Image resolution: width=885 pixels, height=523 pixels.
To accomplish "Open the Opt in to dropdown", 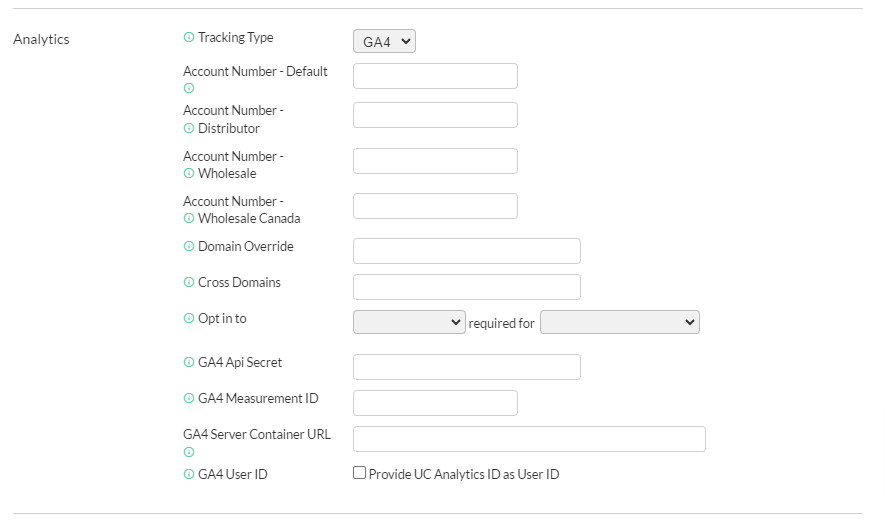I will 409,322.
